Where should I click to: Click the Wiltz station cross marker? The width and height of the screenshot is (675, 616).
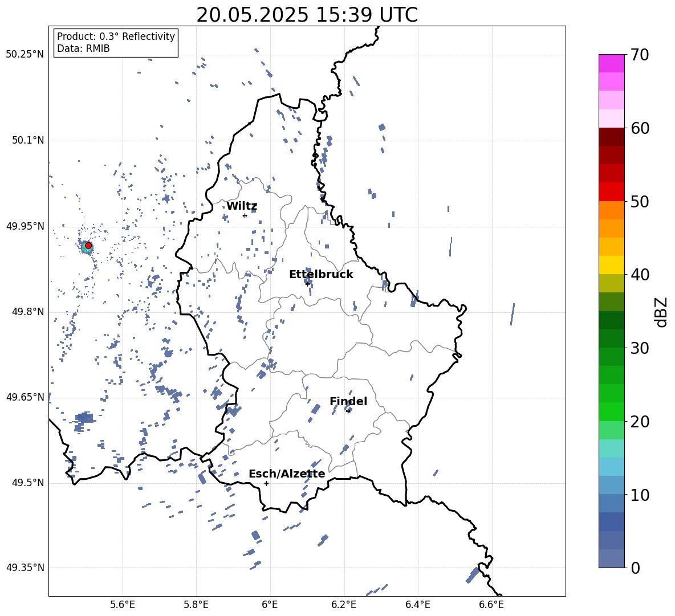(x=245, y=215)
